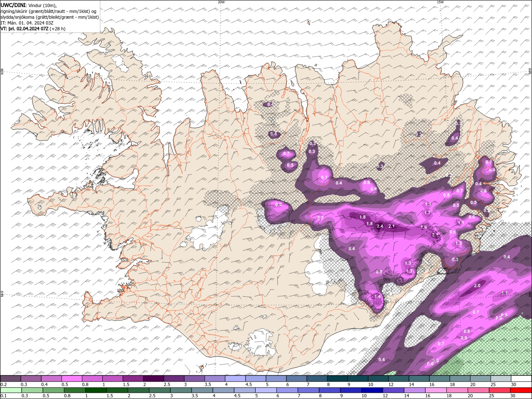Click the top-row lavender swatch between 4 and 4.5
The width and height of the screenshot is (532, 399).
click(x=235, y=379)
